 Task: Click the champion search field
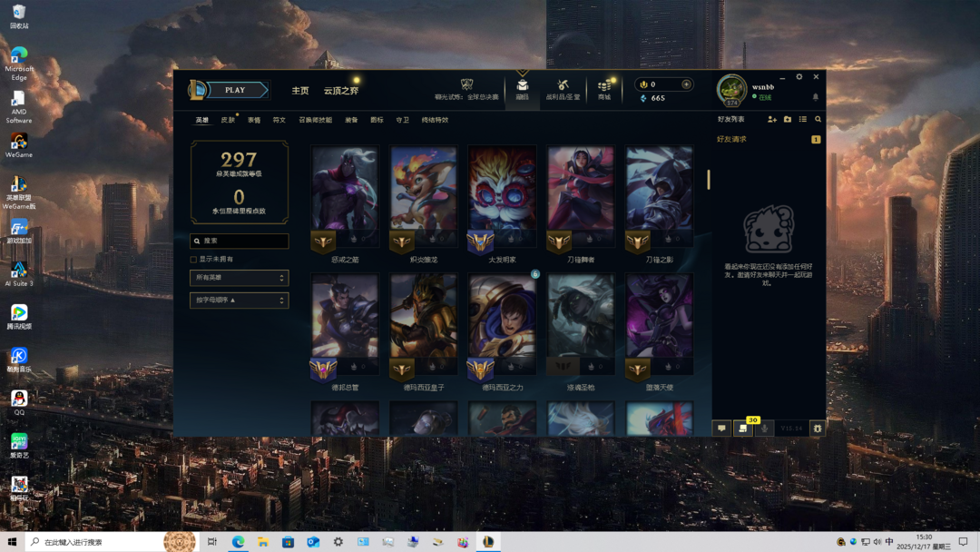[x=240, y=241]
